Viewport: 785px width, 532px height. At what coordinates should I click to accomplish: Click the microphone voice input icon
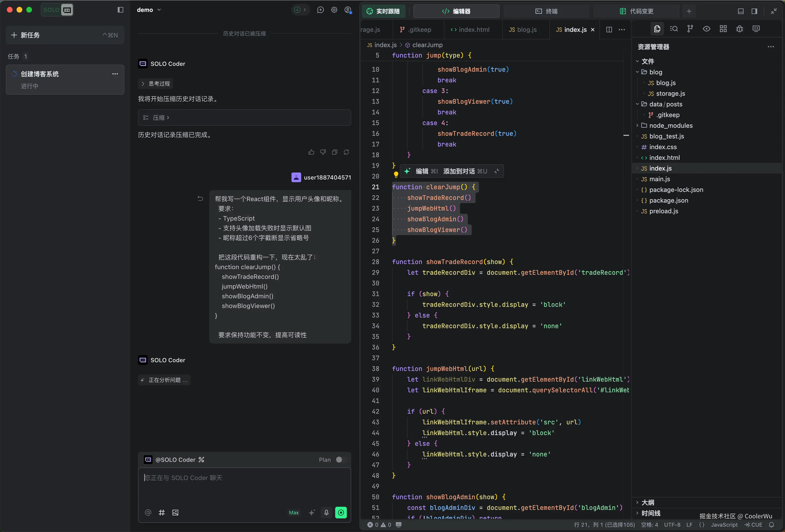[x=326, y=512]
